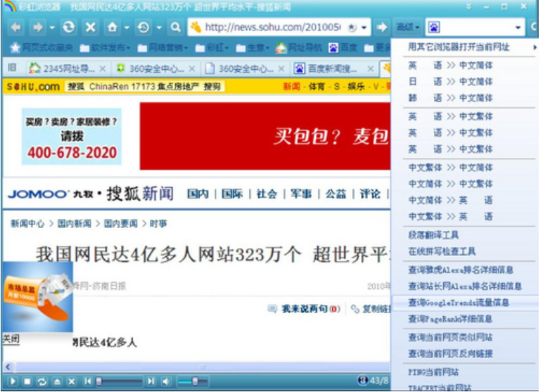Expand the 网络营销 bookmark folder

pos(163,48)
